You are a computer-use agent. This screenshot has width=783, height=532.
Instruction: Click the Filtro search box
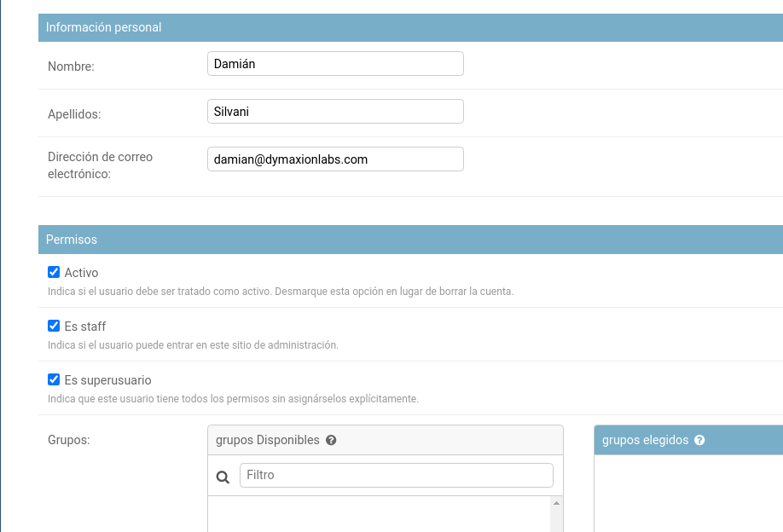(397, 475)
